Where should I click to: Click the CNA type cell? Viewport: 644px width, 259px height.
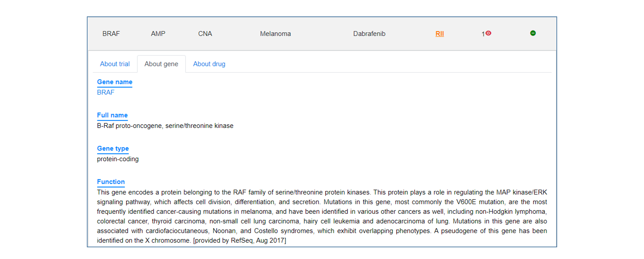tap(205, 34)
